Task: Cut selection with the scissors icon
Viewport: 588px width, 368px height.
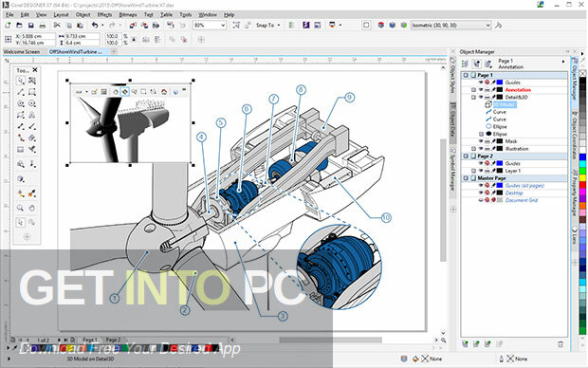Action: pyautogui.click(x=57, y=25)
